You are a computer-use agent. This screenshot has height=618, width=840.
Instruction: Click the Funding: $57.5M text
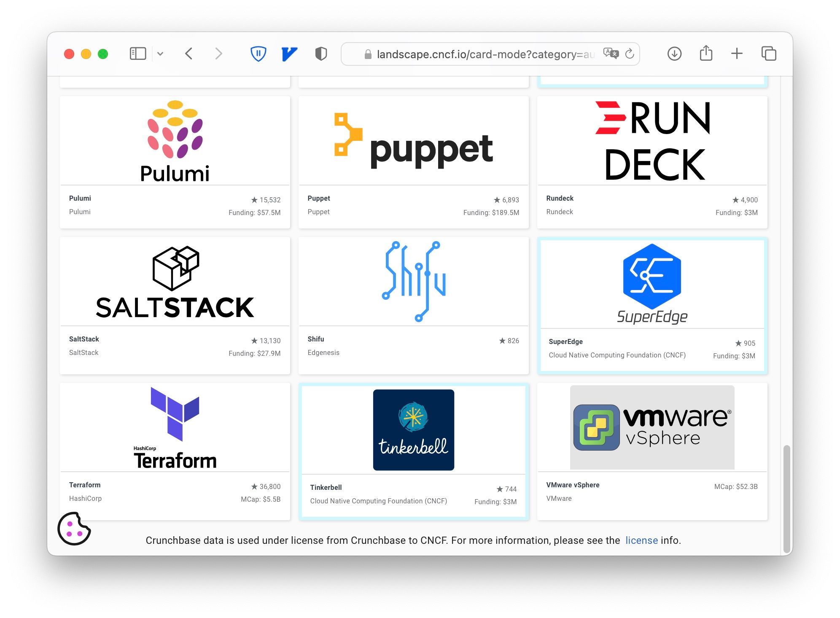coord(255,212)
